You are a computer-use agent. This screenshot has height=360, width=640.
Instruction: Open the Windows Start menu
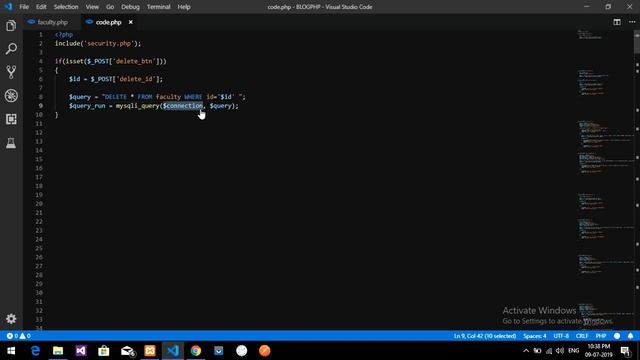click(x=11, y=351)
